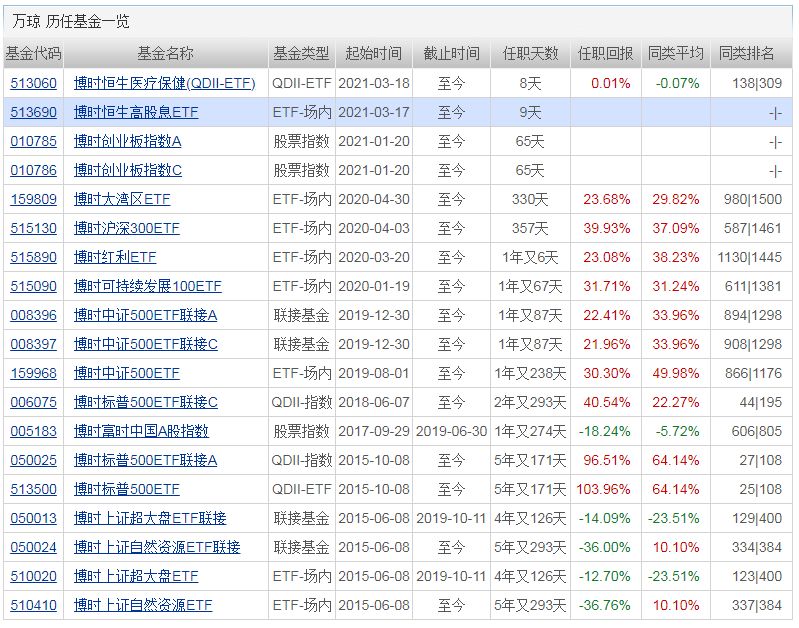Open 博时标普500ETF fund link

coord(127,490)
